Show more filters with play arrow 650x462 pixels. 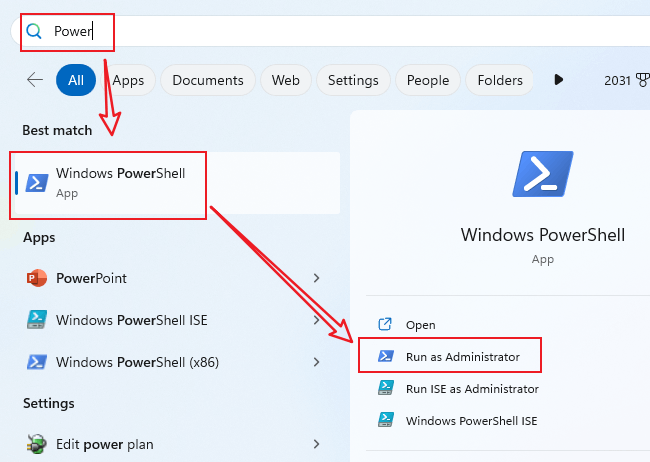559,80
